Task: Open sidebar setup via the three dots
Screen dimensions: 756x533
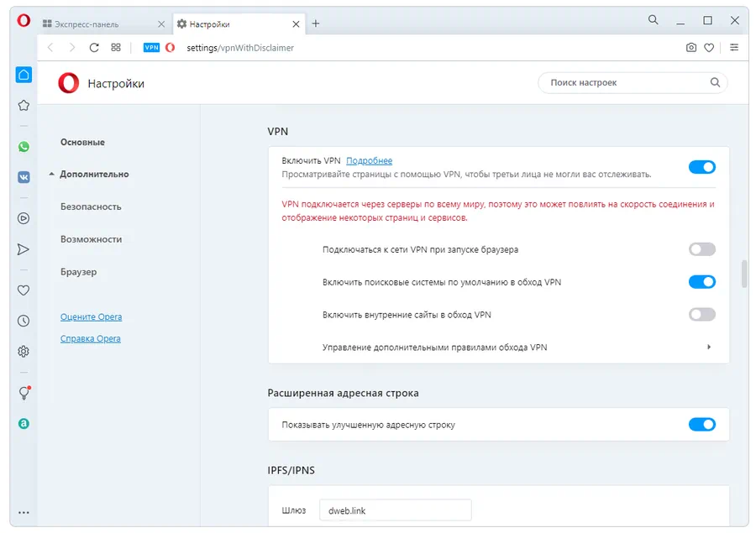Action: click(24, 512)
